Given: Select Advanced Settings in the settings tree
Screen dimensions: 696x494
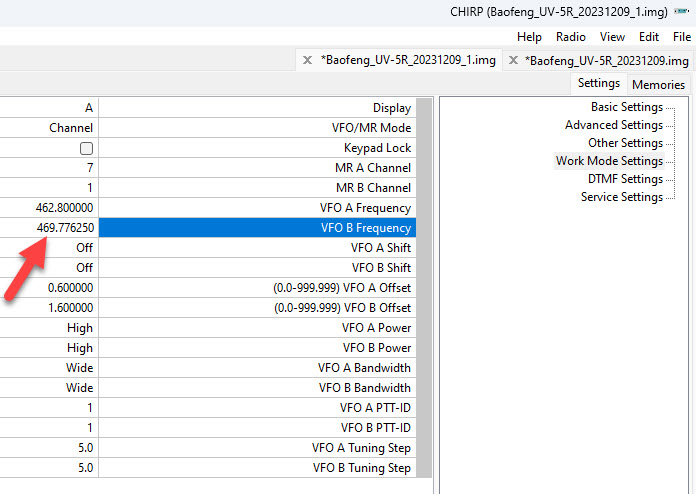Looking at the screenshot, I should [613, 125].
